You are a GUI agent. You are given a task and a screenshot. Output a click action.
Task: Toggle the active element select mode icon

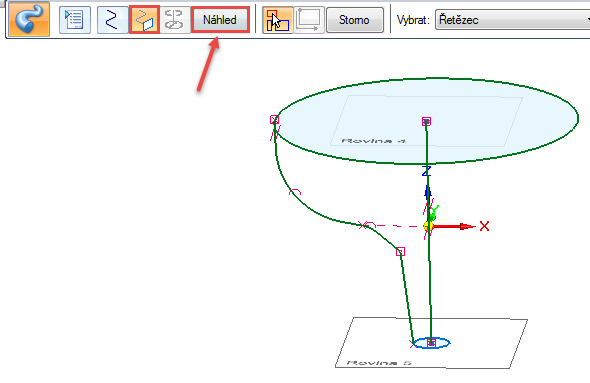pyautogui.click(x=277, y=20)
